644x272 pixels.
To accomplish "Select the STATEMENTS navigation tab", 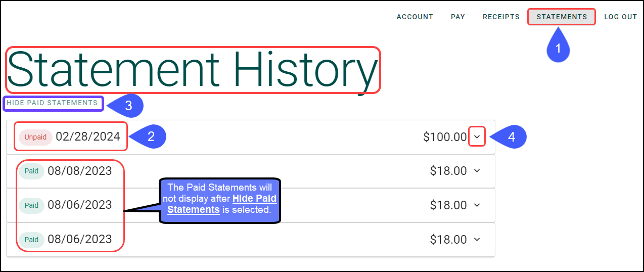I will pyautogui.click(x=562, y=17).
